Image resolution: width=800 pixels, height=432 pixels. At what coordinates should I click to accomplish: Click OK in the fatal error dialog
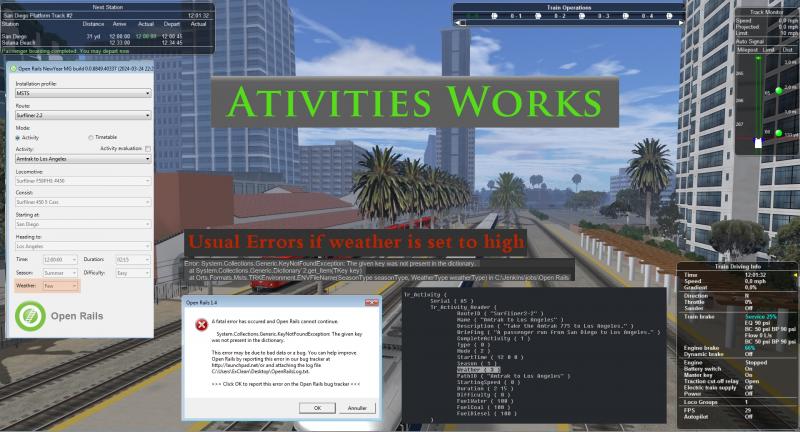point(317,408)
